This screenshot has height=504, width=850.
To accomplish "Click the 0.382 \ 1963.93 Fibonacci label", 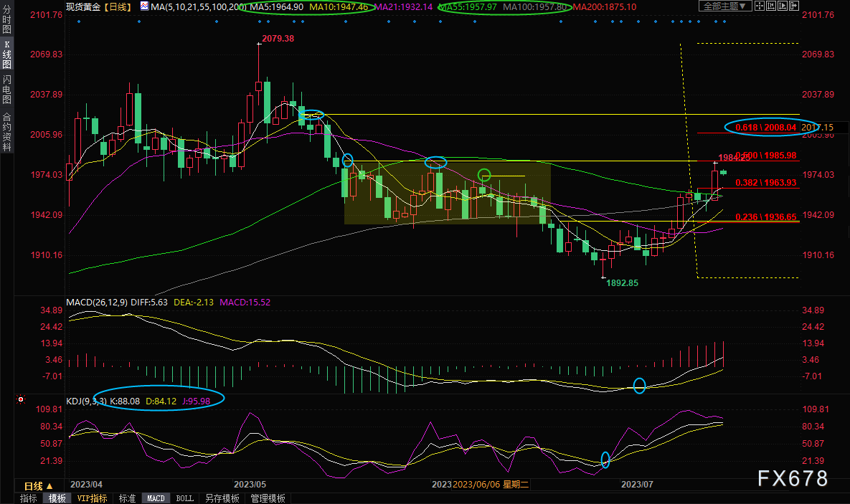I will click(x=766, y=183).
